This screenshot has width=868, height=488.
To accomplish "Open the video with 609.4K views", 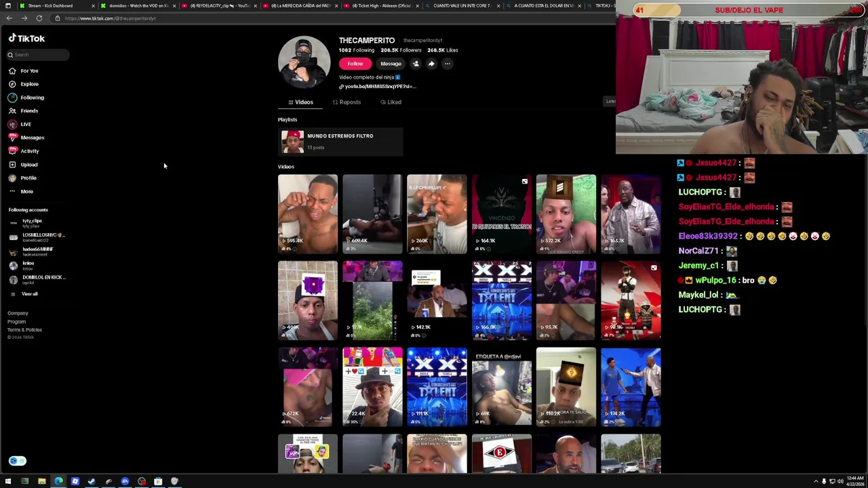I will tap(372, 214).
